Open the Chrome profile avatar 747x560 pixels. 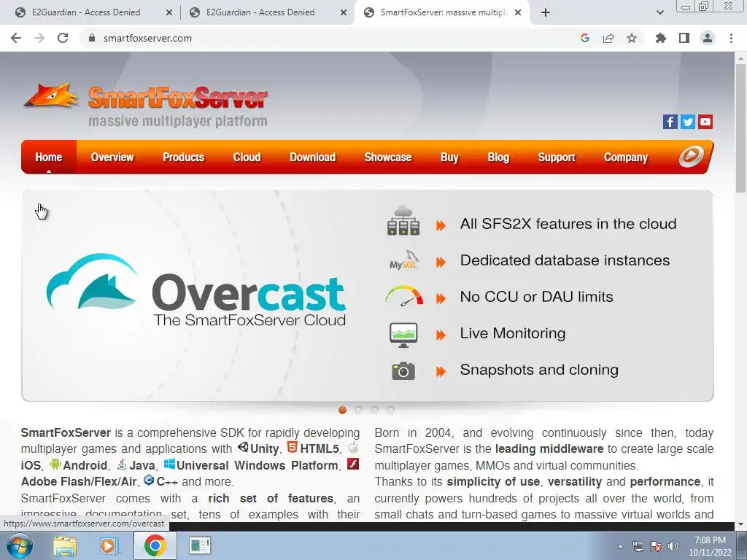coord(708,38)
